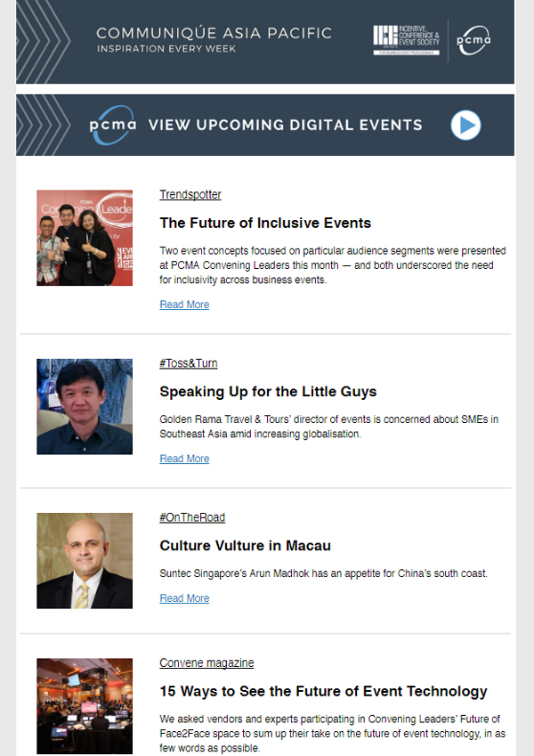
Task: Open The Future of Inclusive Events headline
Action: coord(265,223)
